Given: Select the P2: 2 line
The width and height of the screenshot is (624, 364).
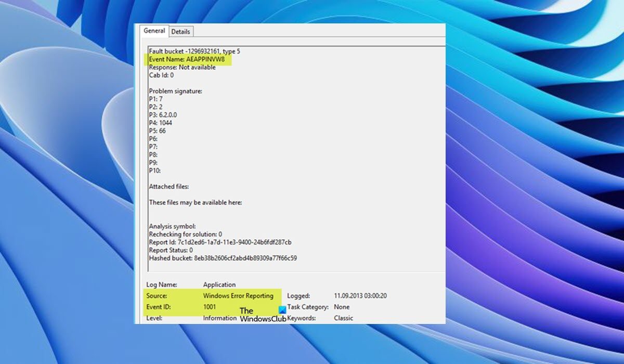Looking at the screenshot, I should [157, 107].
